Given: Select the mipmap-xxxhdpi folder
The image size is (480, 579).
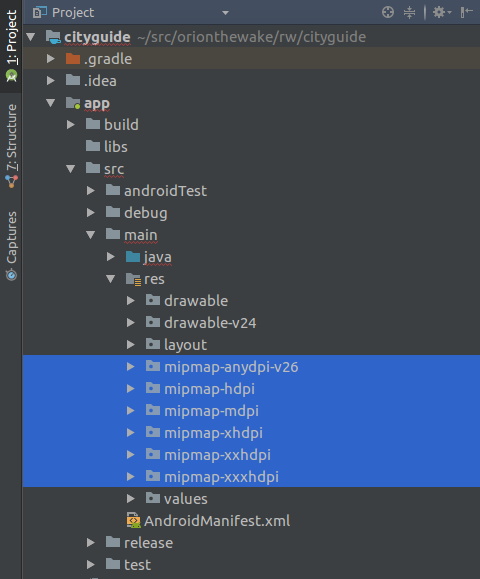Looking at the screenshot, I should pos(221,477).
